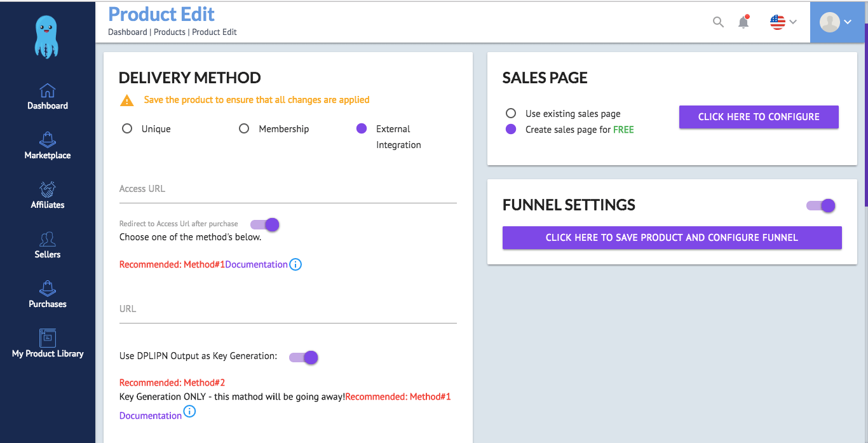Open the My Product Library icon

coord(48,338)
